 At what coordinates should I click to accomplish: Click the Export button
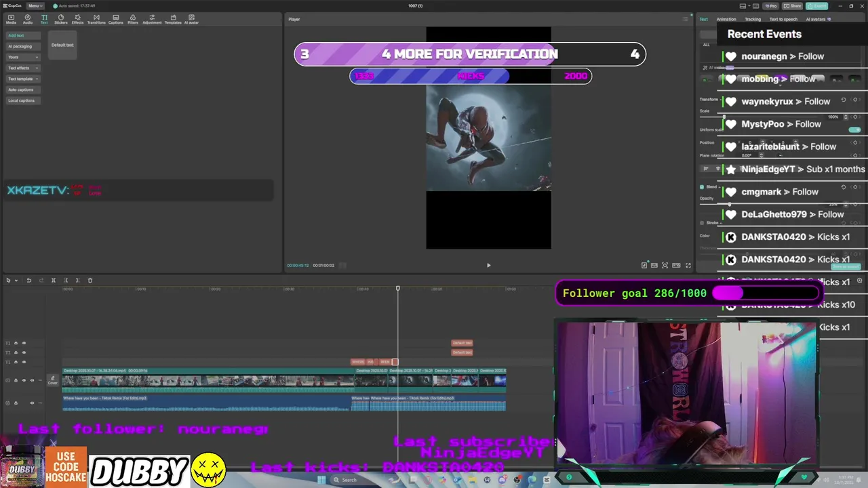pos(816,6)
